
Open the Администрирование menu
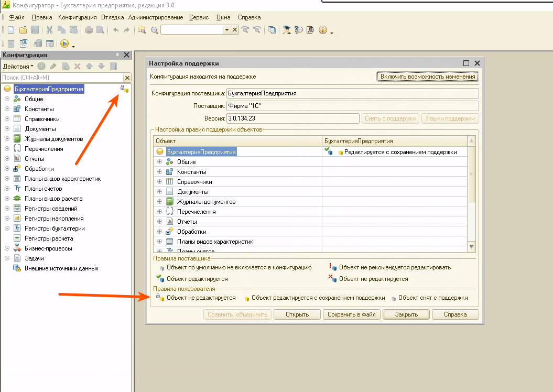156,17
